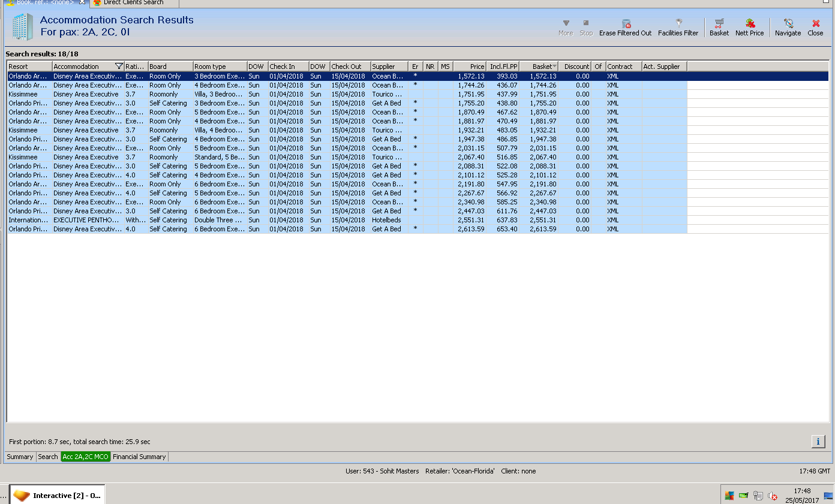Click the 438.80 Incl.Fl.PP cell

tap(503, 103)
